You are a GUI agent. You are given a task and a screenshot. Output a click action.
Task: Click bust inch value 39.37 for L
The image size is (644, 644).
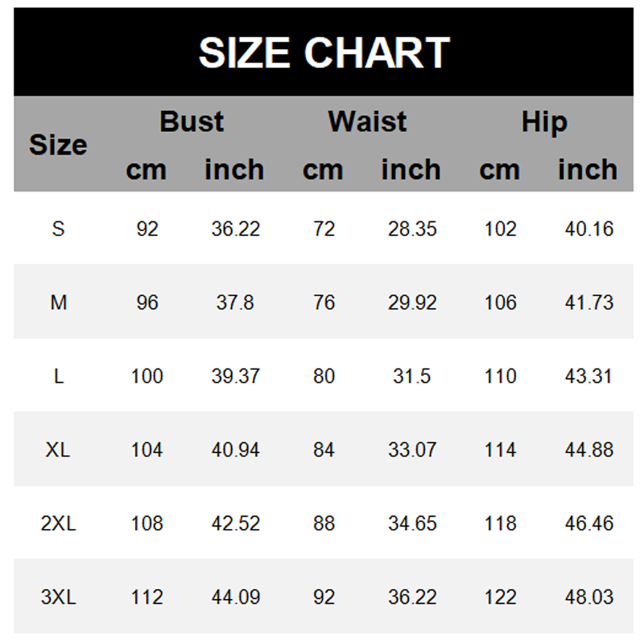pos(235,376)
